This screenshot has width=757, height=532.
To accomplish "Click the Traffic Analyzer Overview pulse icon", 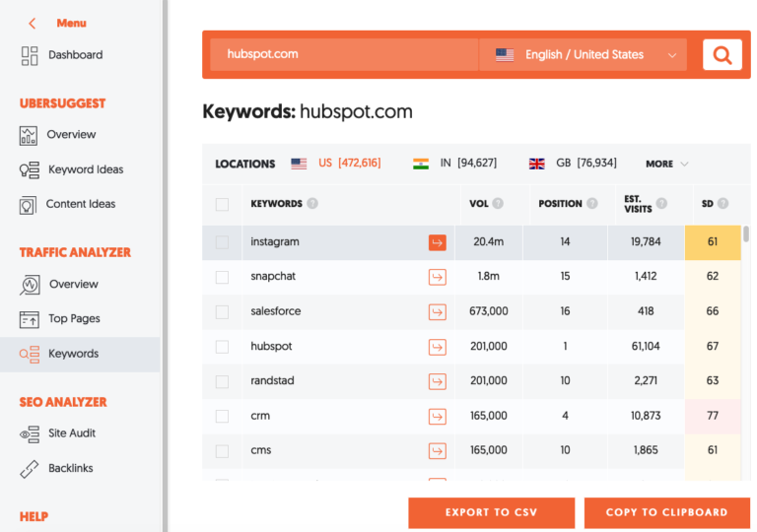I will (x=30, y=285).
